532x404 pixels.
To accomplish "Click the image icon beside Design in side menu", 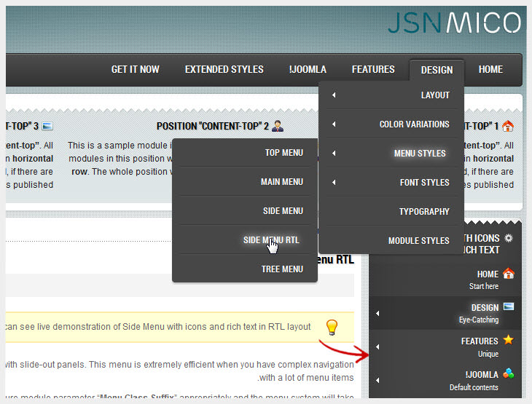I will 508,306.
